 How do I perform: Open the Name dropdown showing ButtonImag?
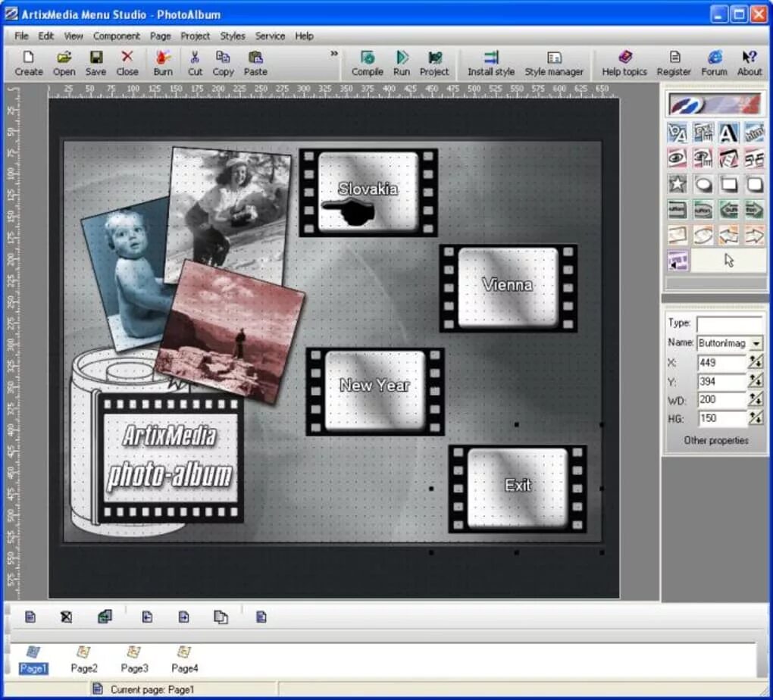tap(756, 343)
